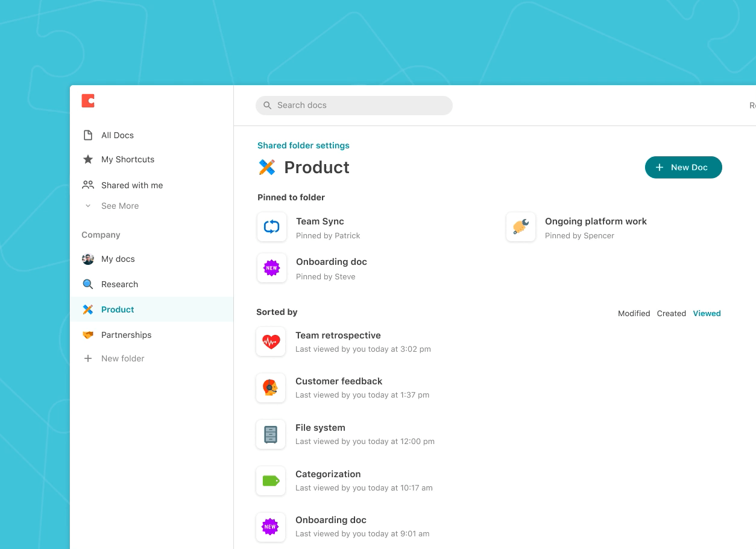
Task: Click 'Last viewed by you today at 9:01 am'
Action: [x=362, y=534]
